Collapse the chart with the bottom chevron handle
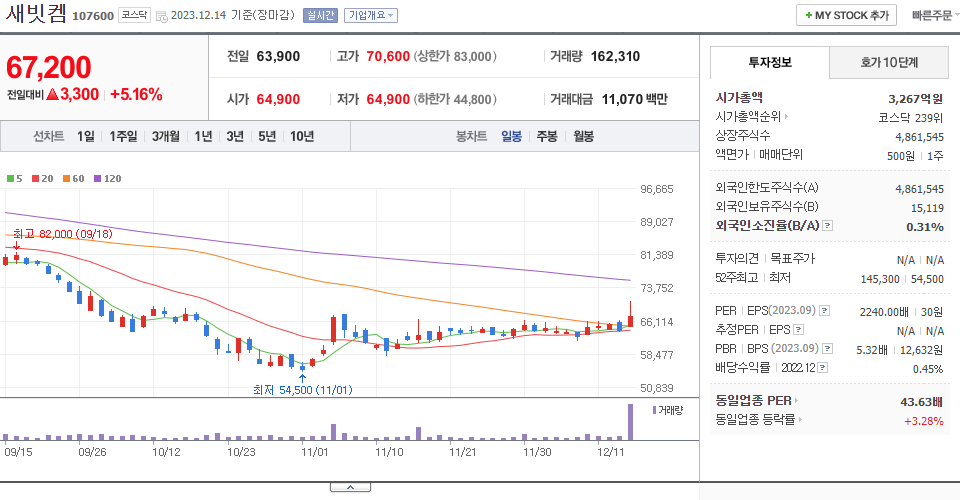 pos(350,487)
